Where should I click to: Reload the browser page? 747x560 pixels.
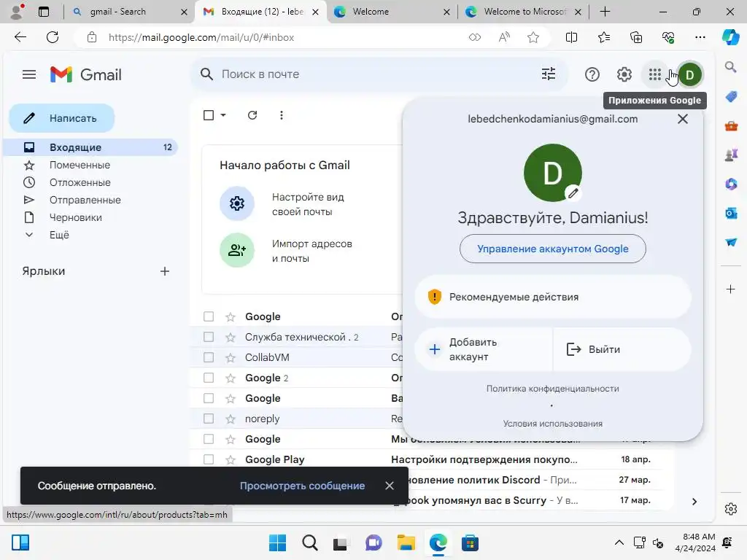pyautogui.click(x=53, y=37)
